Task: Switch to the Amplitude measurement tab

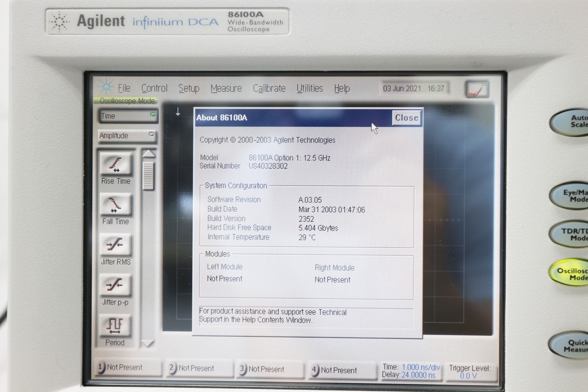Action: pos(127,136)
